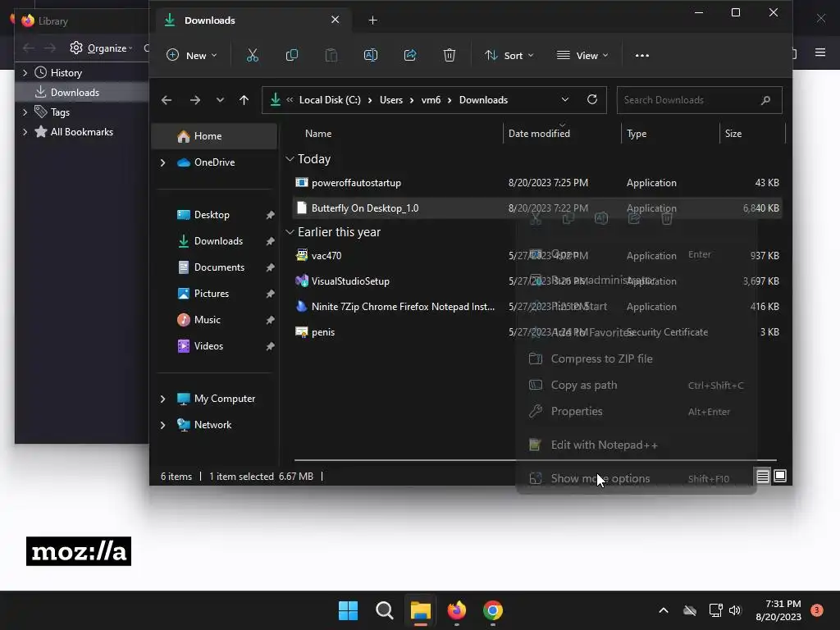Show hidden system tray icons
Image resolution: width=840 pixels, height=630 pixels.
pyautogui.click(x=663, y=610)
